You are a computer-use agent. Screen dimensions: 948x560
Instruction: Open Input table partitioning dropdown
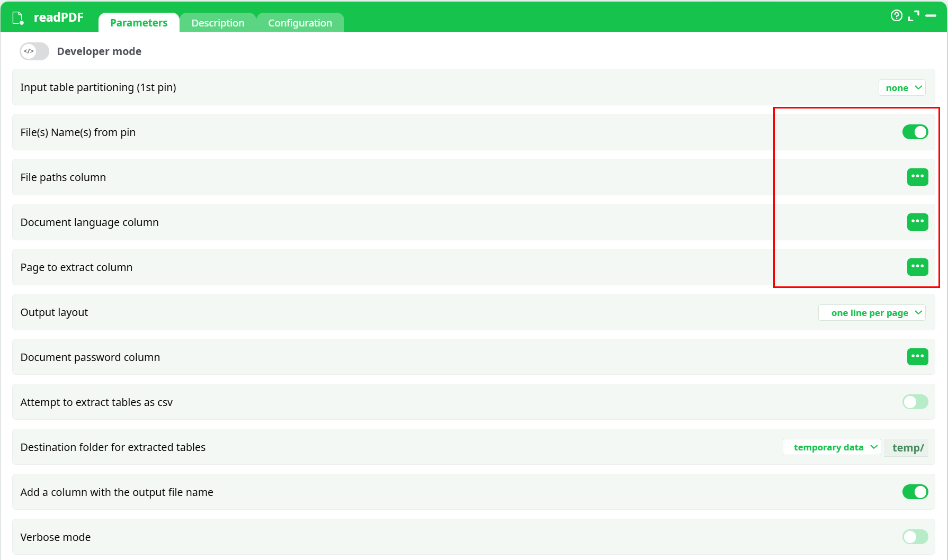click(x=902, y=88)
